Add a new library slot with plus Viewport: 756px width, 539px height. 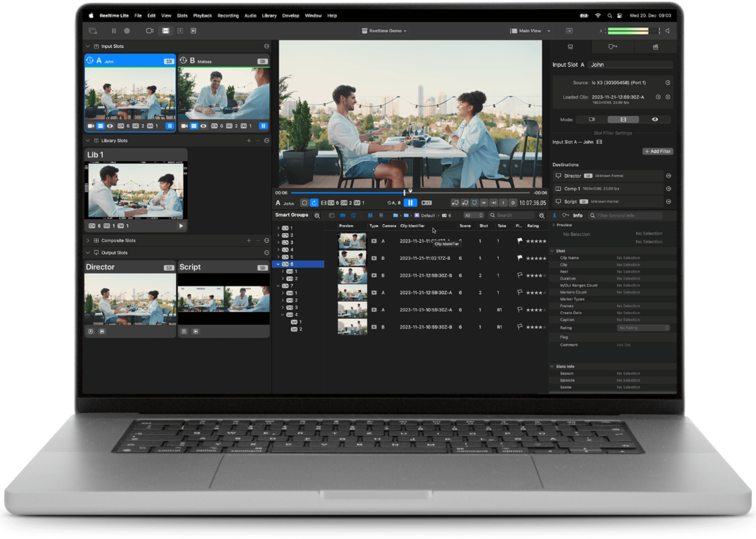(x=249, y=141)
